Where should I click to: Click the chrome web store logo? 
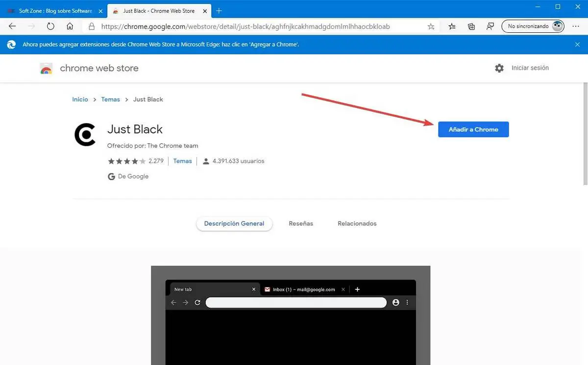point(46,68)
